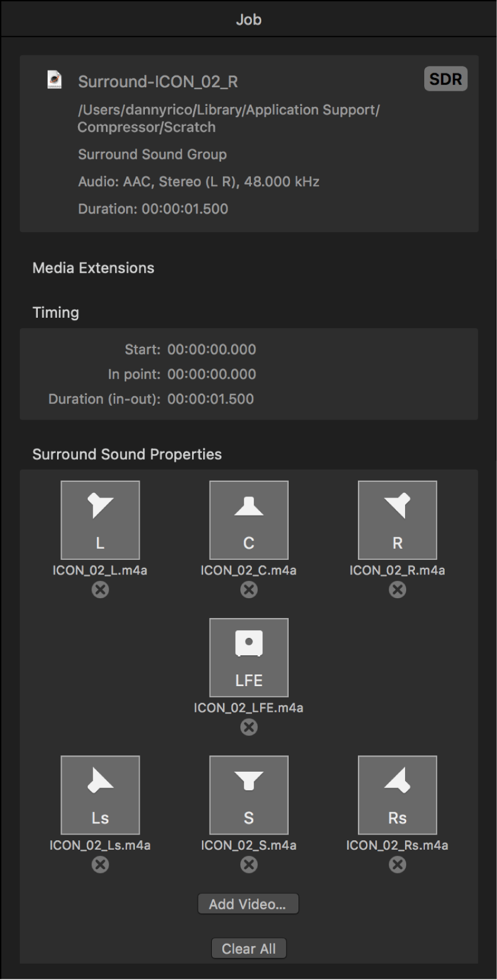Select the In point timecode value
This screenshot has height=980, width=497.
pyautogui.click(x=212, y=374)
